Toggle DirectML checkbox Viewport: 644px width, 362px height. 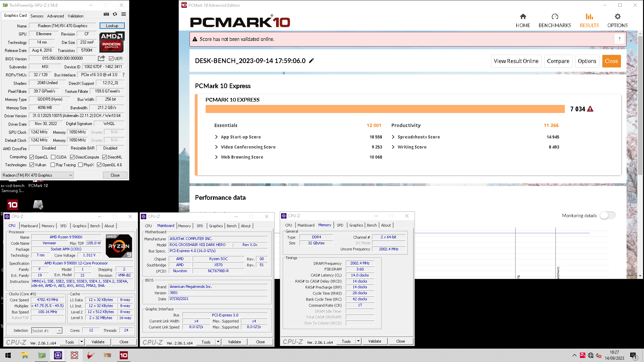[104, 157]
